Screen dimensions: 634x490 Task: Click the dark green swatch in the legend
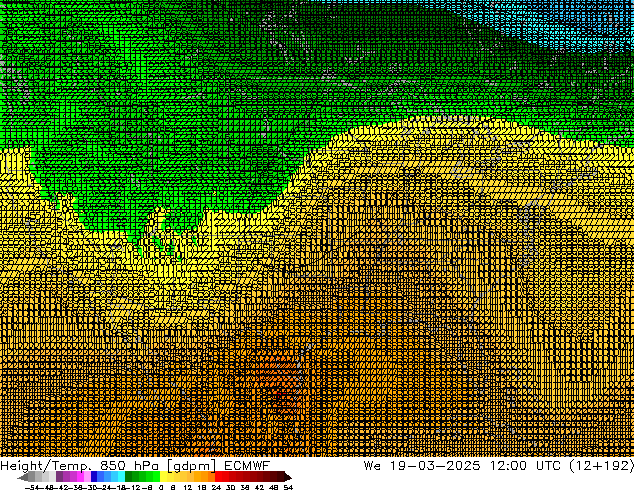pos(129,477)
